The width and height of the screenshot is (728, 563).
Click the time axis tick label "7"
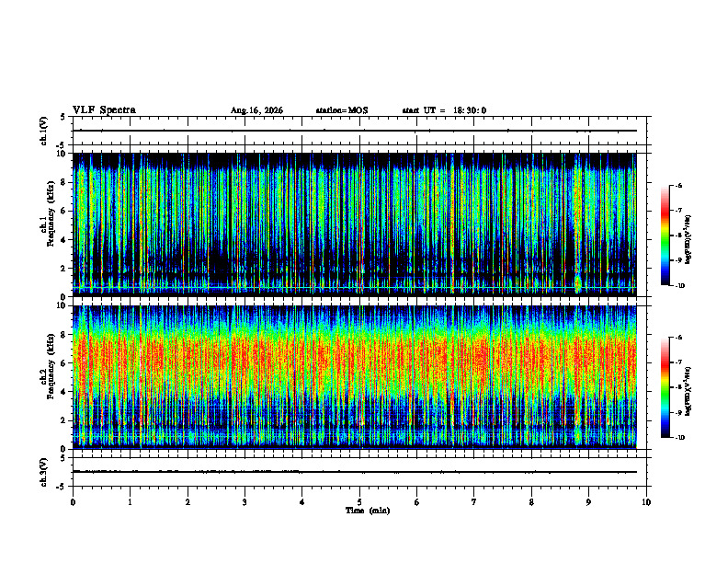coord(474,502)
